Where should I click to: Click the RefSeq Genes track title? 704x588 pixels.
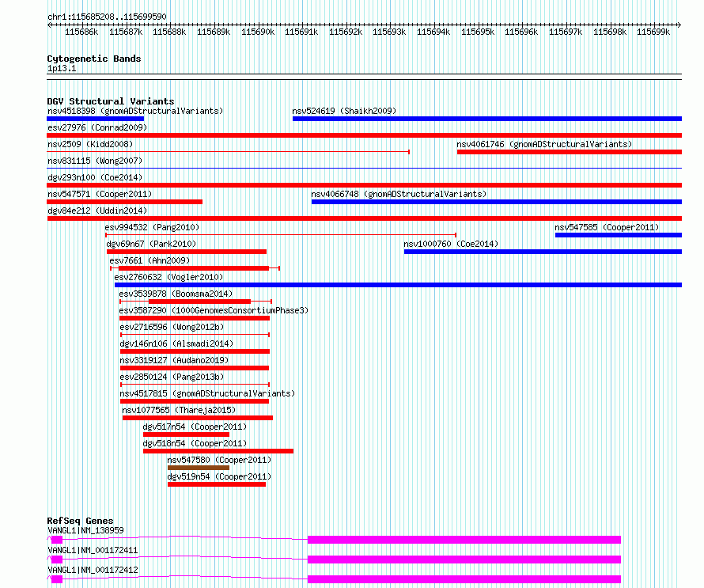click(x=80, y=521)
